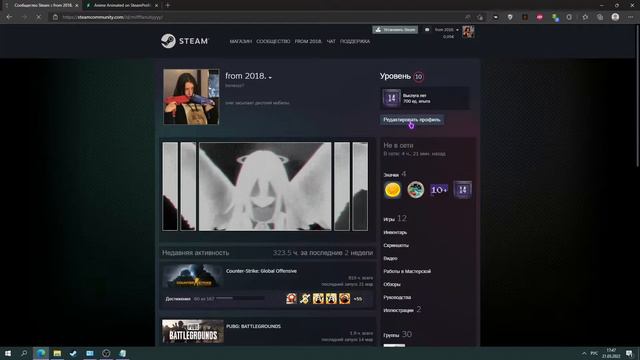Click the 10+ games badge icon
This screenshot has height=360, width=640.
[439, 190]
